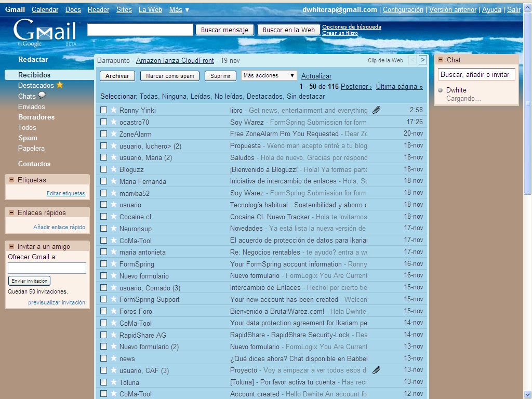Click the paperclip on Proyecto message
The width and height of the screenshot is (532, 399).
click(x=376, y=370)
